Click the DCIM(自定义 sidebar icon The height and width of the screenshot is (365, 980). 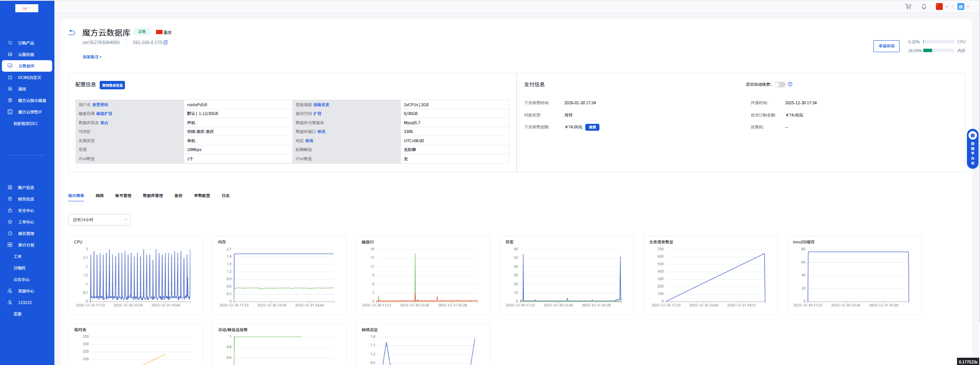click(10, 77)
